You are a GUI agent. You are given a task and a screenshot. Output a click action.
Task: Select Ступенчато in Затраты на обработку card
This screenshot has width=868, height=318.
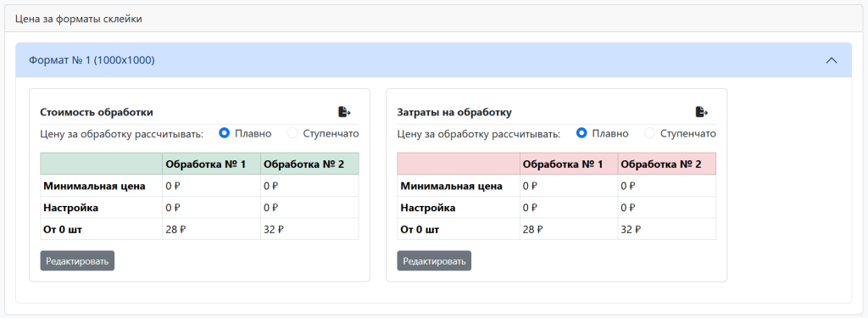point(650,133)
